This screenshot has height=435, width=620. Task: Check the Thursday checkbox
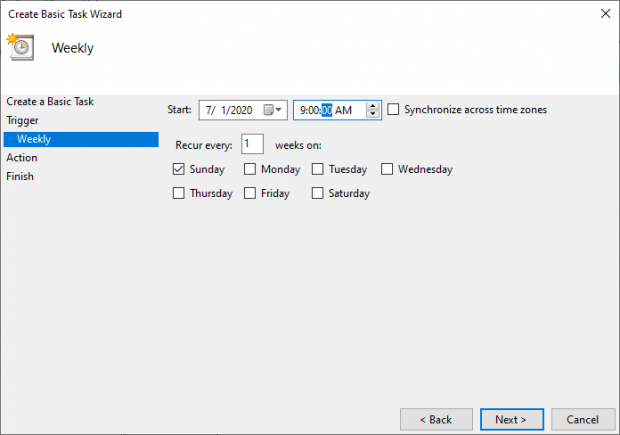point(178,193)
